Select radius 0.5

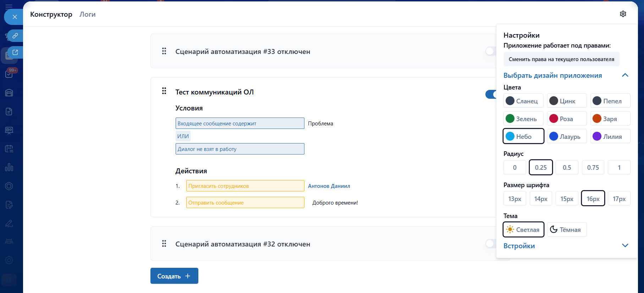[x=567, y=167]
